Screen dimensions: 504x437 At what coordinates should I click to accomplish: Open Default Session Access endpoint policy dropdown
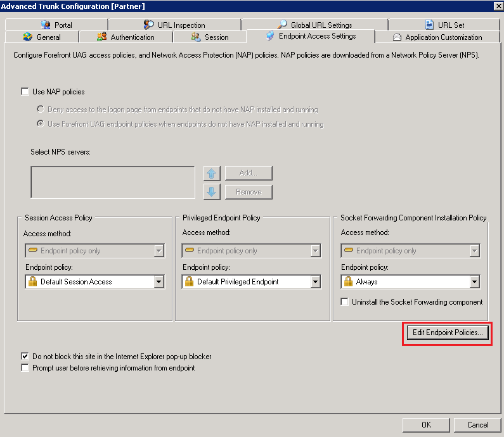[158, 282]
